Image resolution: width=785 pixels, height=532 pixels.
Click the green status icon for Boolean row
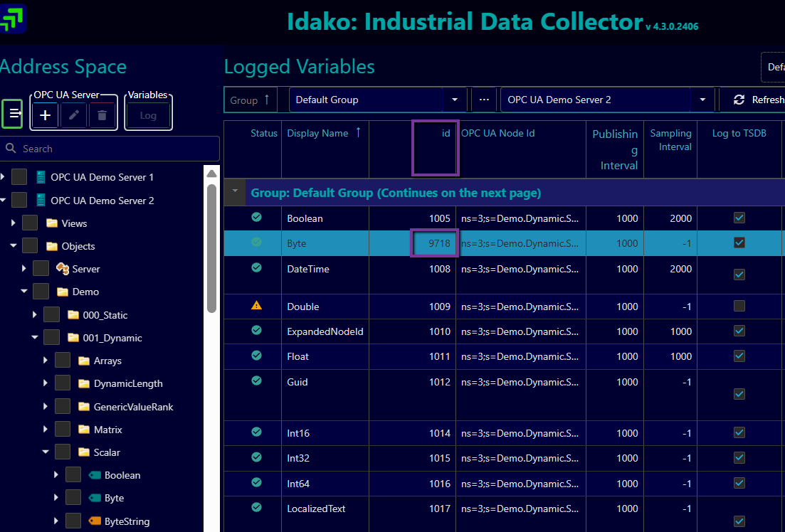[256, 218]
